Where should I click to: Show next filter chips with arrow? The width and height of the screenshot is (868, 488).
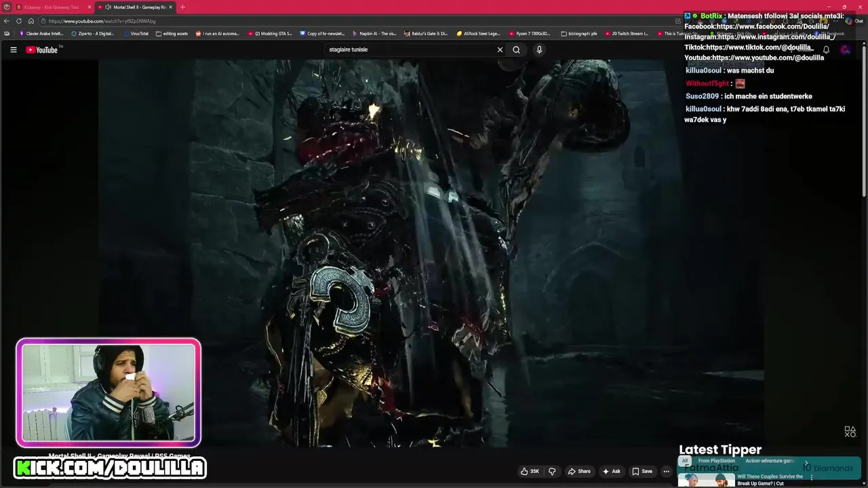point(806,464)
